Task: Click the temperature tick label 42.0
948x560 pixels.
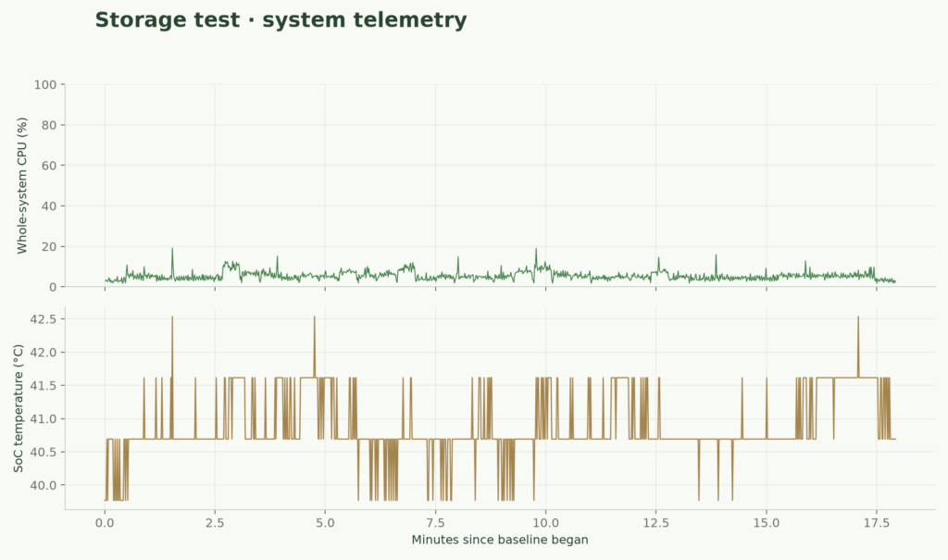Action: pyautogui.click(x=44, y=352)
